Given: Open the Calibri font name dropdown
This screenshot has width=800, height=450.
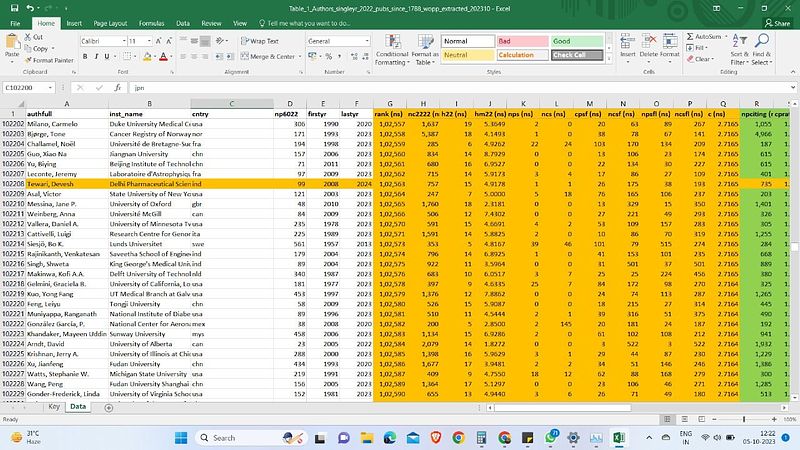Looking at the screenshot, I should coord(123,41).
